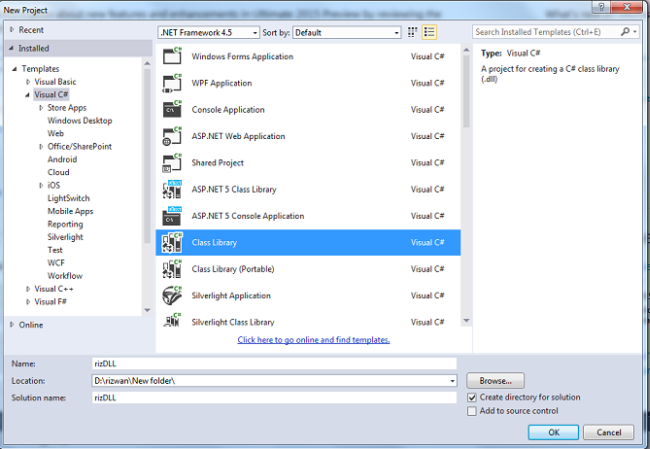Open the Location path dropdown arrow

(452, 381)
